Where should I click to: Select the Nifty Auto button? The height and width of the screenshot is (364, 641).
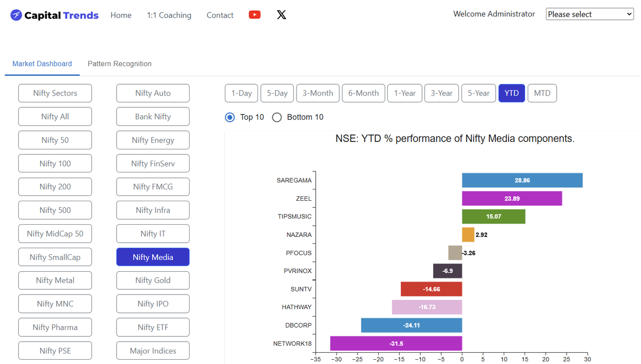point(153,93)
